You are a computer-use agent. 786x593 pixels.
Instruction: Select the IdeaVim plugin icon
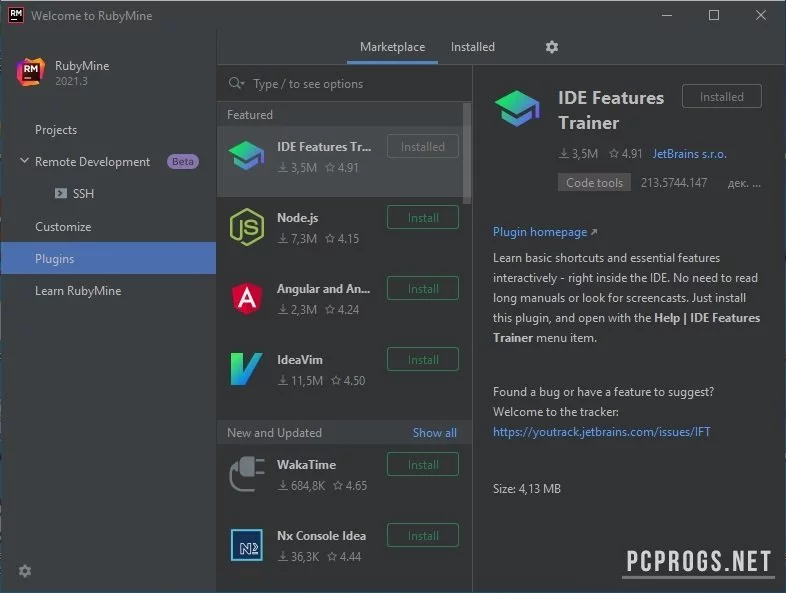point(246,369)
